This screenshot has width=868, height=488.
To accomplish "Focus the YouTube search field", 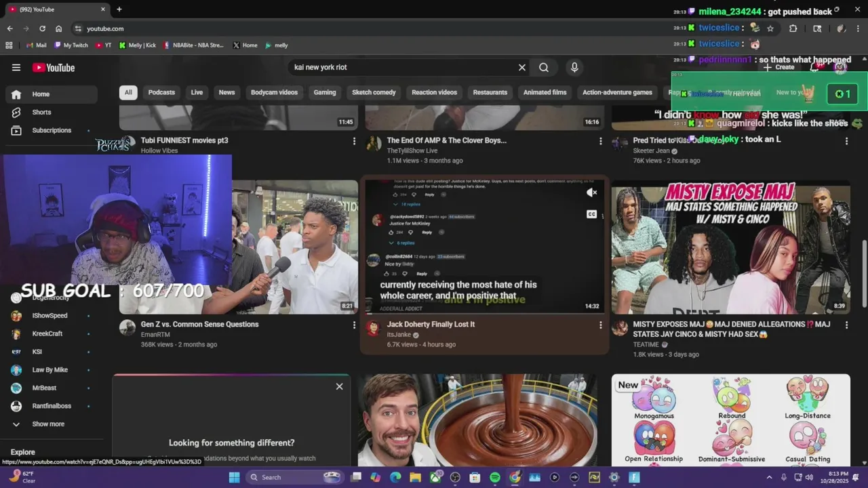I will 403,67.
